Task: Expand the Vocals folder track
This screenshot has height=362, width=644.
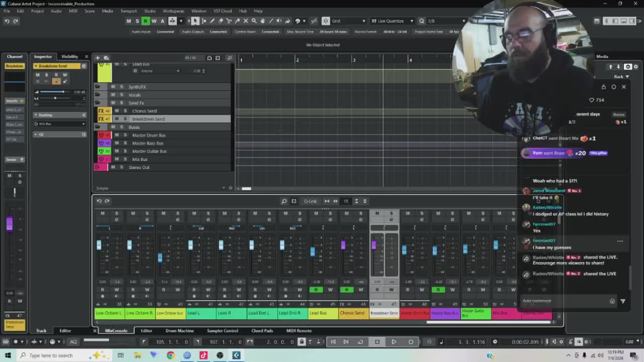Action: click(98, 95)
